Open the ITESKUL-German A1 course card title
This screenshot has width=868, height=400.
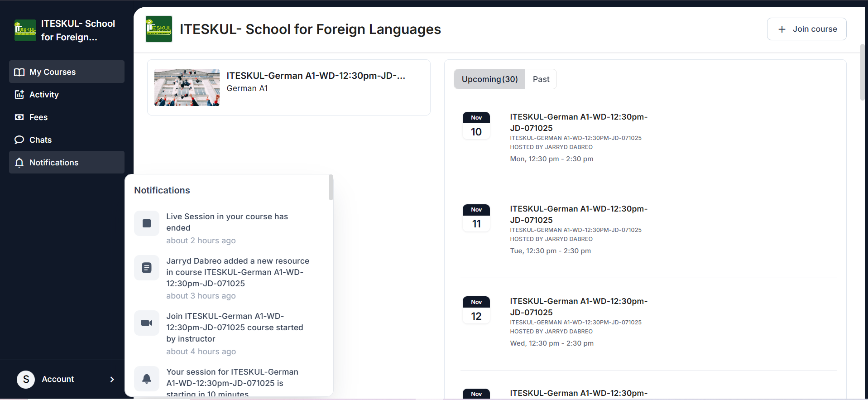316,76
